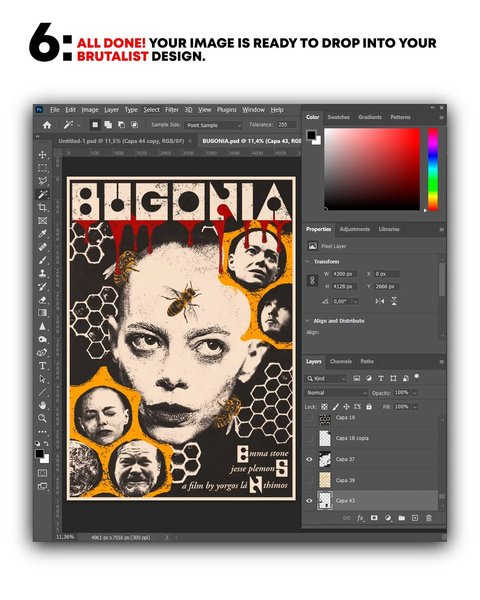Viewport: 480px width, 600px height.
Task: Show the Capa 39 layer
Action: (309, 480)
